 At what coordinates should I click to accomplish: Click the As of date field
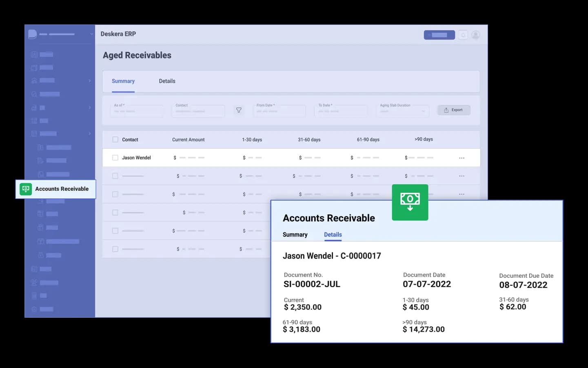[137, 110]
